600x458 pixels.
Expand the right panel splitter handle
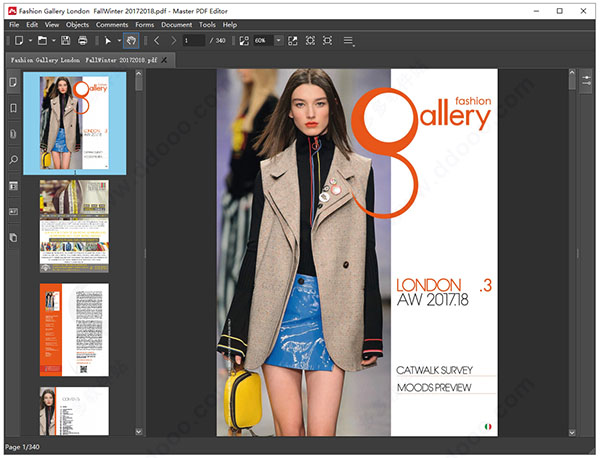[x=578, y=253]
